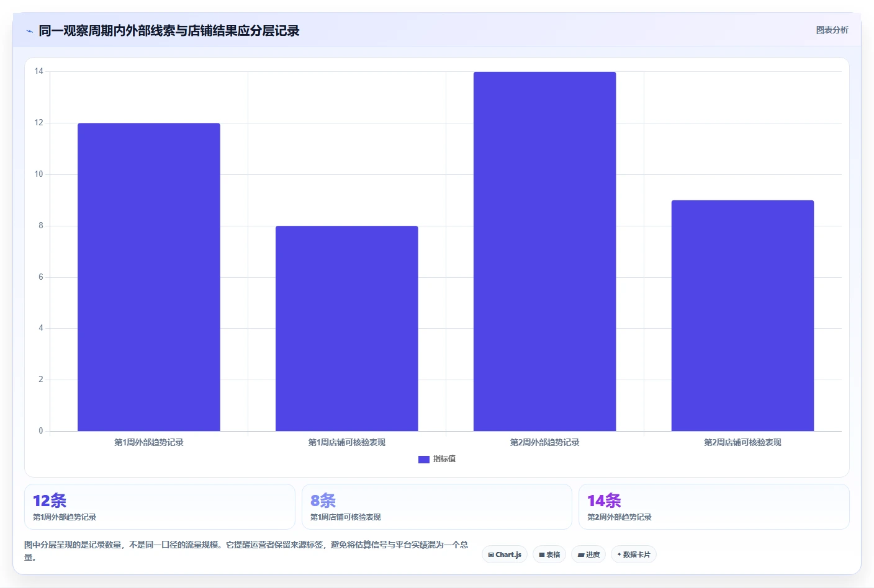Click the small icon beside the panel title

pyautogui.click(x=29, y=31)
